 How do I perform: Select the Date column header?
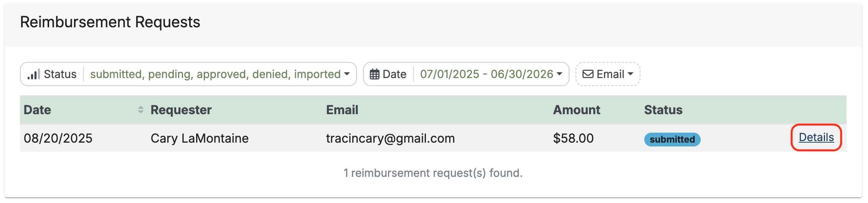pos(37,110)
